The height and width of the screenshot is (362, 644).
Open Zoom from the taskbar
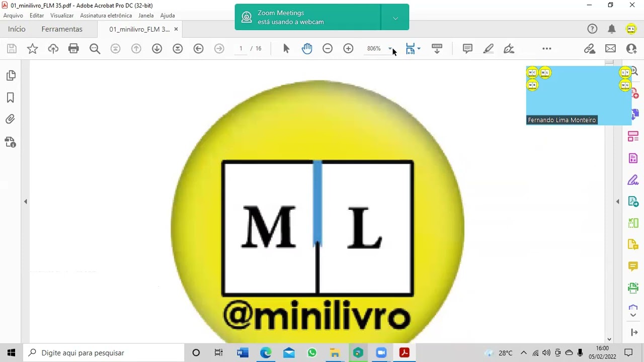pos(381,353)
